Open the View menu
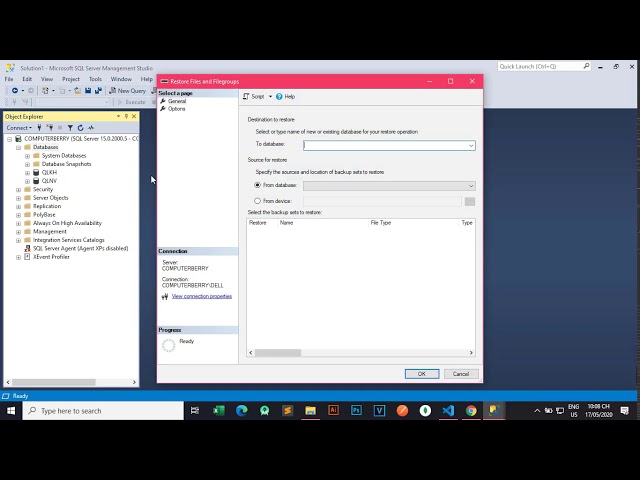This screenshot has width=640, height=480. (47, 79)
